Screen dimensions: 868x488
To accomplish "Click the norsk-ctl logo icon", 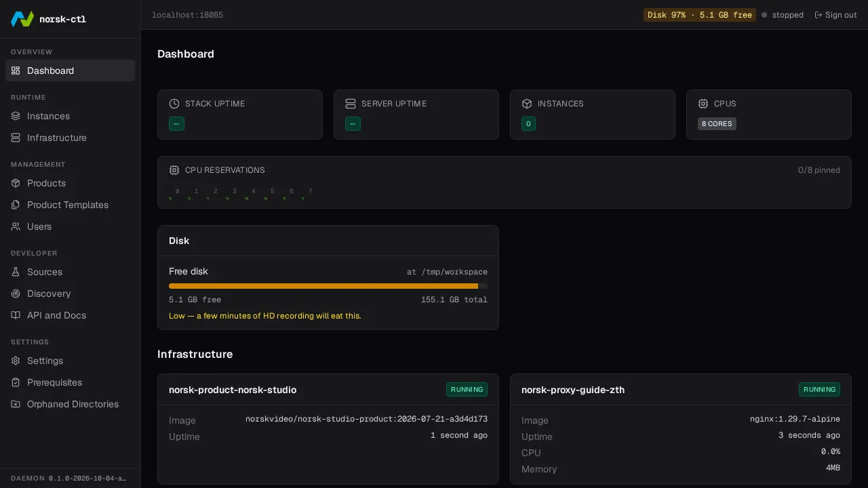I will click(x=22, y=19).
